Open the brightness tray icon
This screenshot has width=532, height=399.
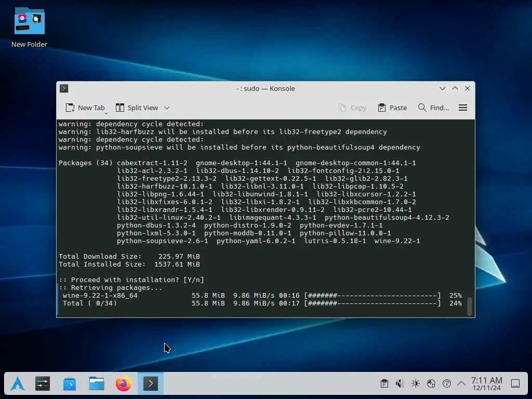415,384
